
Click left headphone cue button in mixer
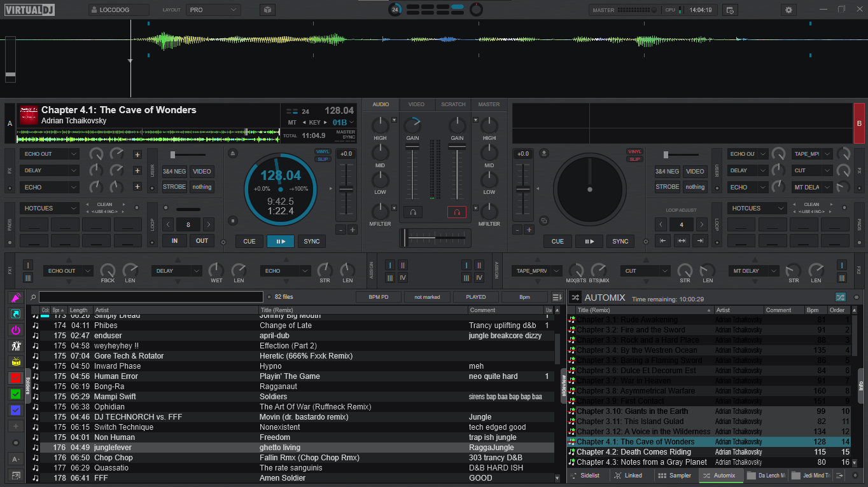(412, 212)
